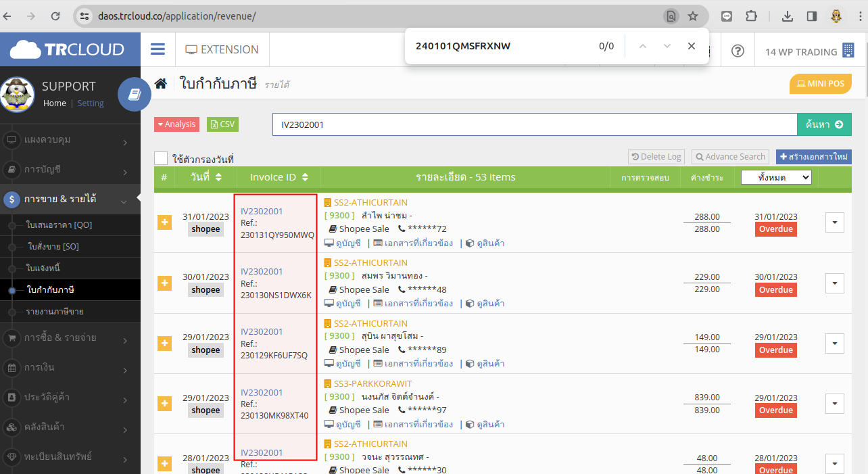868x474 pixels.
Task: Open ใบสั่งขาย [SO] in the sidebar
Action: (x=53, y=246)
